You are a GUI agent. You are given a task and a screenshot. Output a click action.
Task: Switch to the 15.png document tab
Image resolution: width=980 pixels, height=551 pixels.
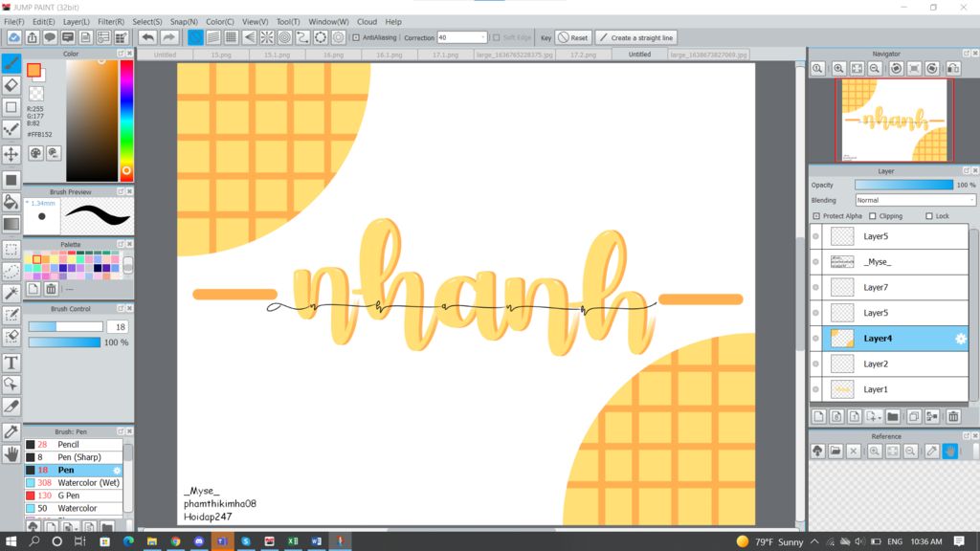(x=221, y=55)
